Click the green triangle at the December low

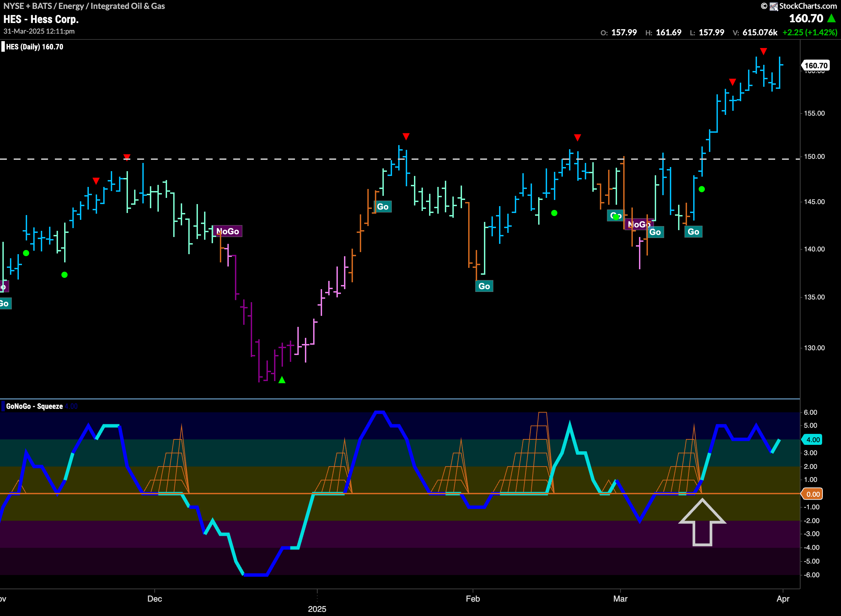(282, 380)
